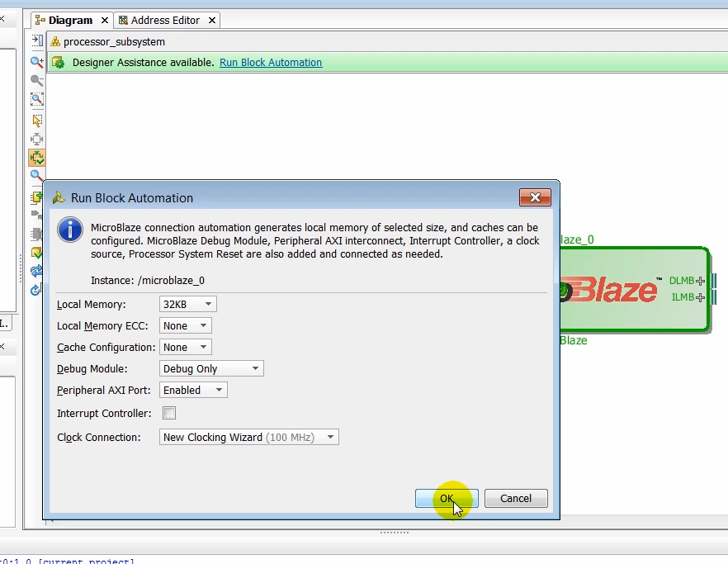Enable the Interrupt Controller checkbox
Screen dimensions: 728x564
(x=168, y=412)
